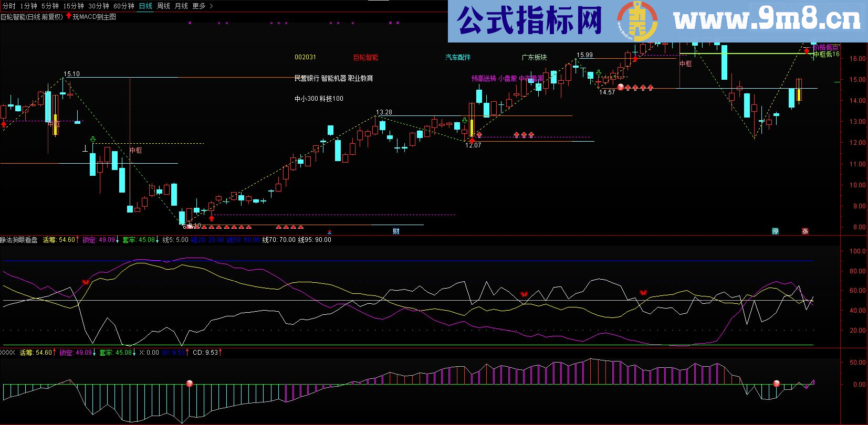Select the 30分钟 period tab

pyautogui.click(x=99, y=6)
